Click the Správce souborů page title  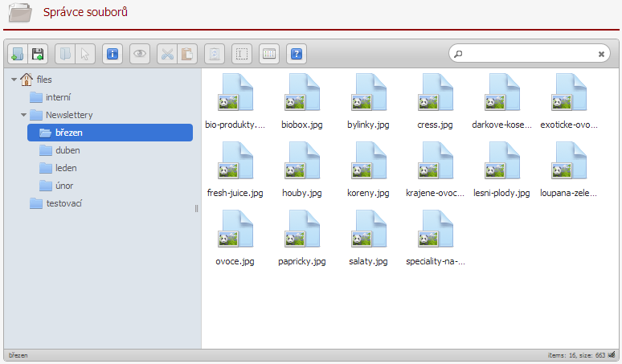(x=85, y=12)
